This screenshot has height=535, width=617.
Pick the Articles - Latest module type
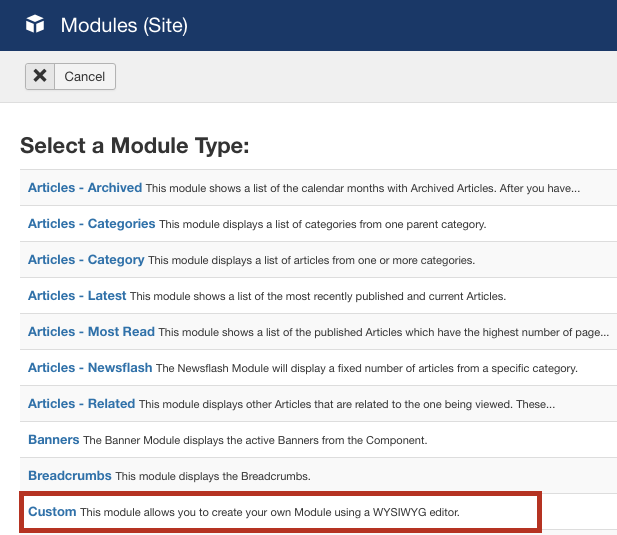[x=77, y=295]
